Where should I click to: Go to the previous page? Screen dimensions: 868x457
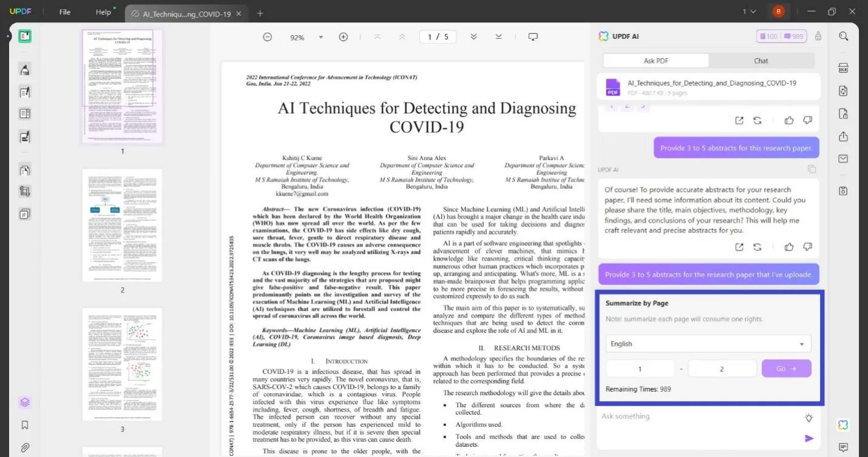402,37
